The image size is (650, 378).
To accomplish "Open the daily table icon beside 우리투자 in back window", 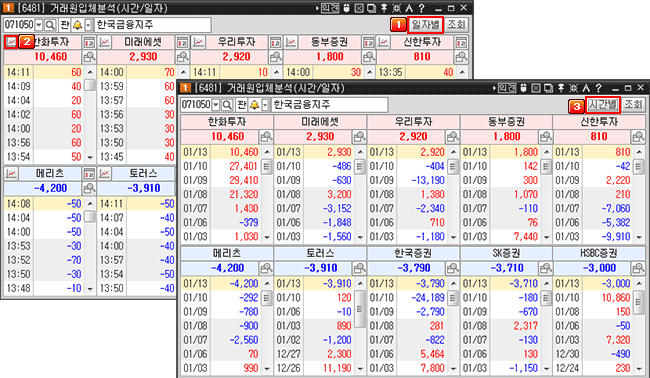I will [275, 42].
